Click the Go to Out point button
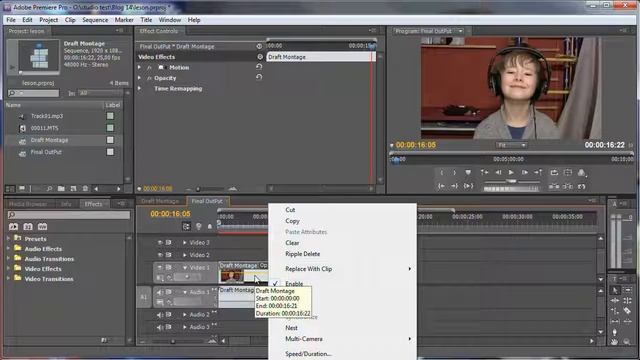Screen dimensions: 640x360 click(454, 186)
